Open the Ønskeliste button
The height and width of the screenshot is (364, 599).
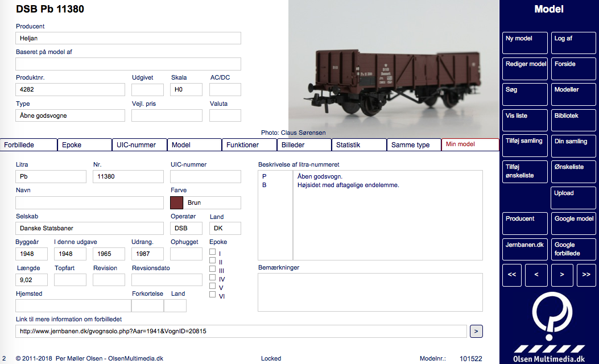coord(573,172)
